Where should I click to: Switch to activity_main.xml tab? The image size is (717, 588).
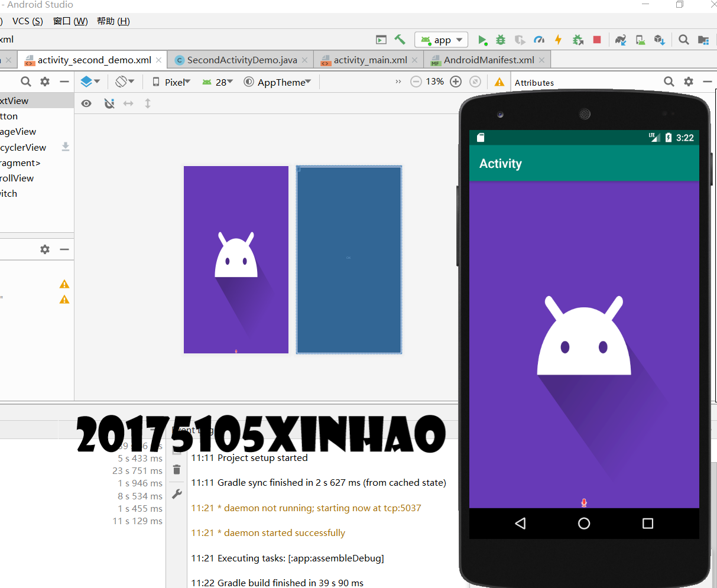coord(370,60)
